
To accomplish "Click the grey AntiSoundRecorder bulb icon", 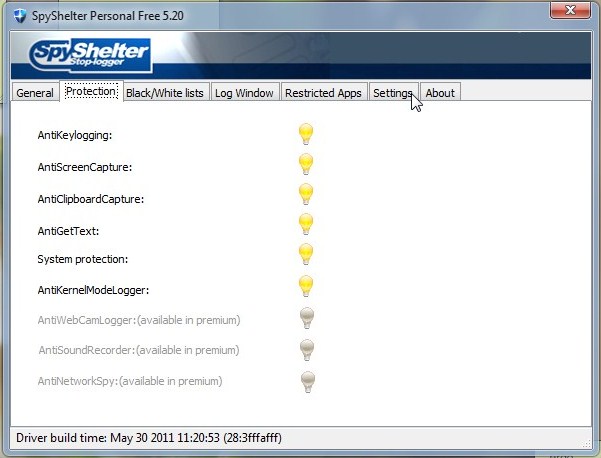I will tap(307, 350).
